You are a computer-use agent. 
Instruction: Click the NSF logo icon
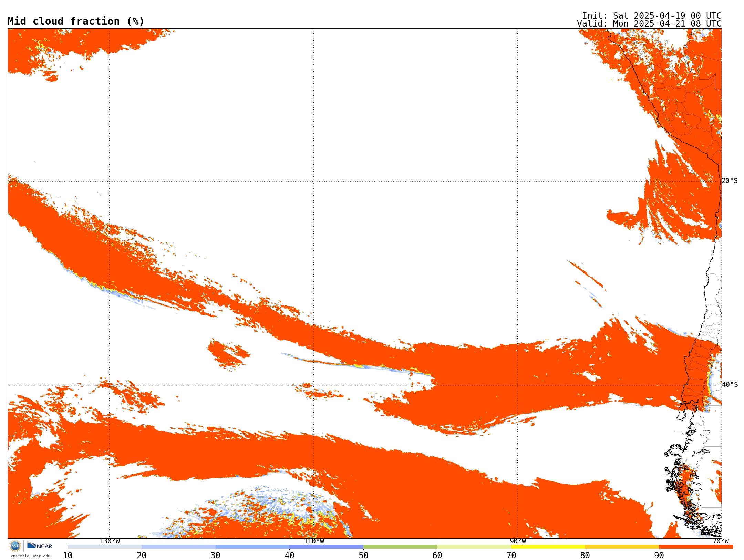(15, 546)
